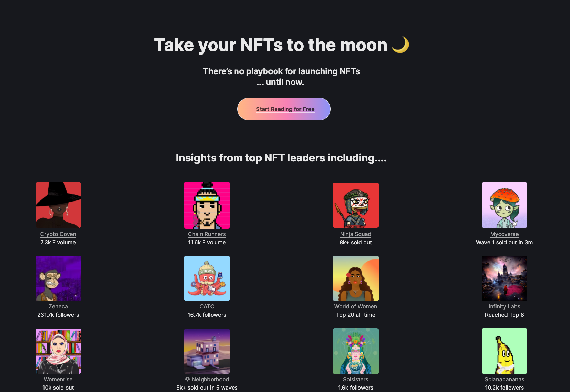
Task: Open the Infinity Labs link
Action: [504, 306]
